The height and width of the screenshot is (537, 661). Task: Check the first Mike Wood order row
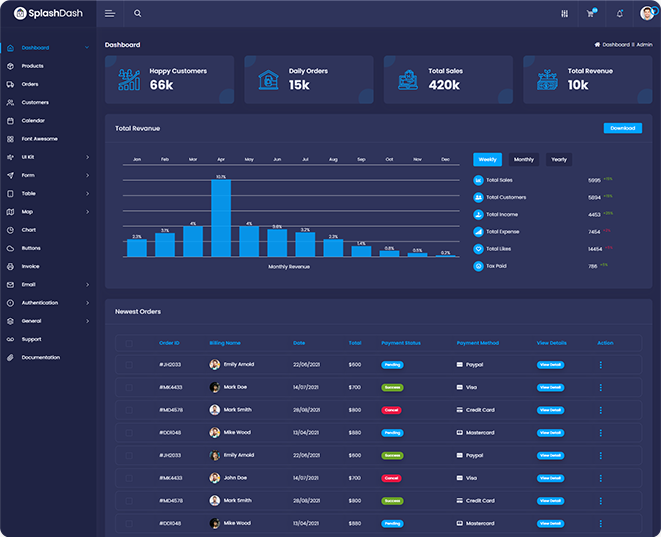129,433
